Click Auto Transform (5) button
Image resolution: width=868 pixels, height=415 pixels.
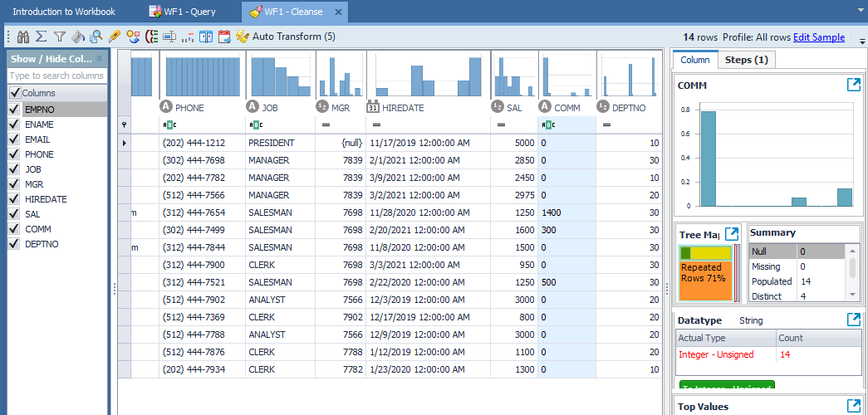point(286,37)
